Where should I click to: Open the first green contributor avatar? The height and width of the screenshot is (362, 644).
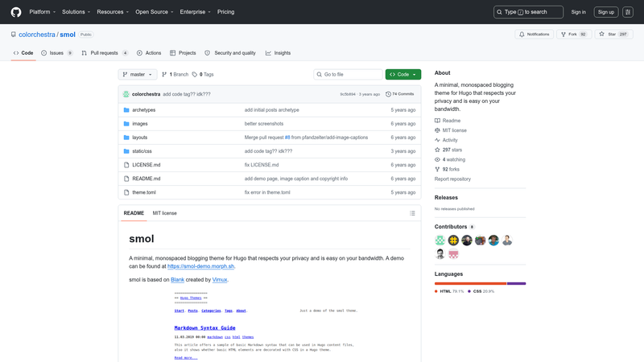440,241
